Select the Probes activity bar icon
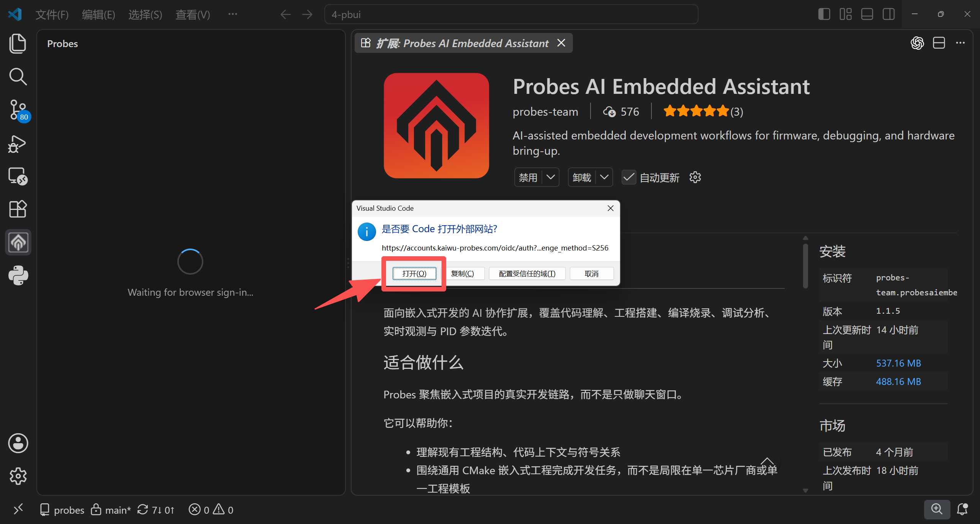 [x=18, y=242]
